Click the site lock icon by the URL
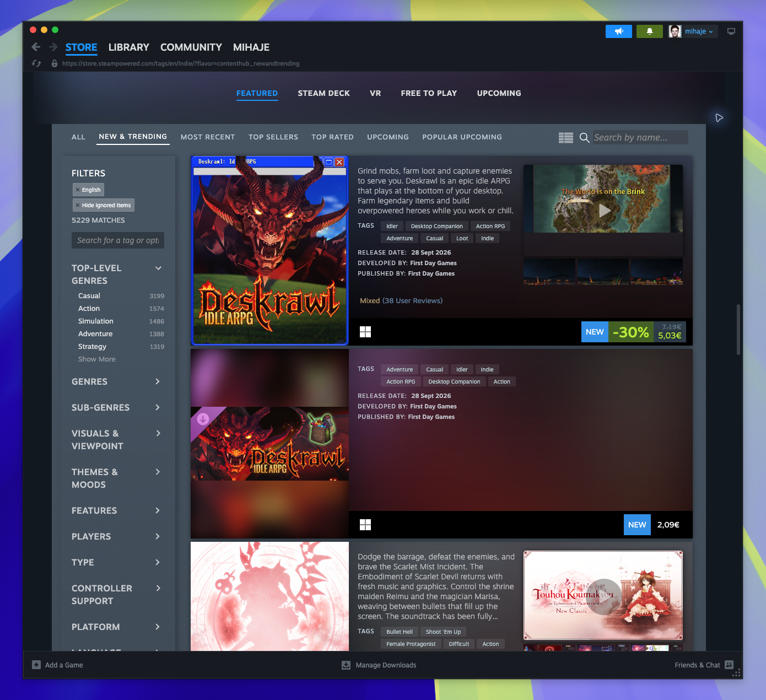 click(55, 63)
